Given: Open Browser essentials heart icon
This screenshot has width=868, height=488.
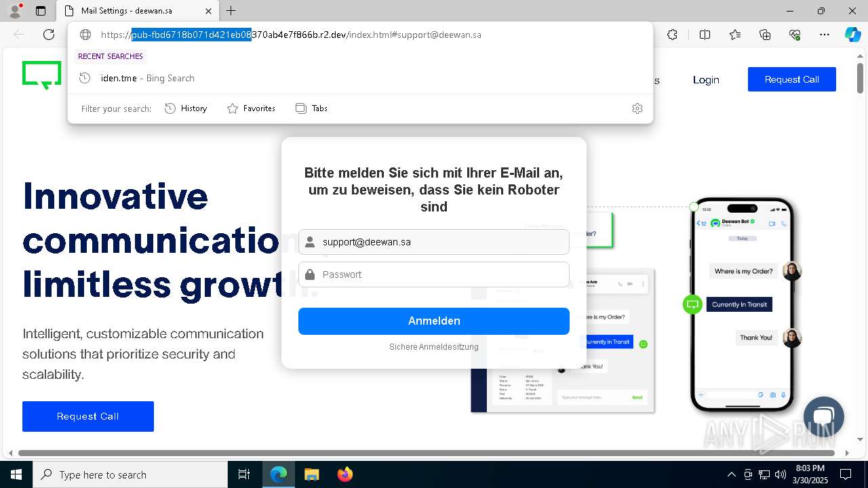Looking at the screenshot, I should coord(795,35).
